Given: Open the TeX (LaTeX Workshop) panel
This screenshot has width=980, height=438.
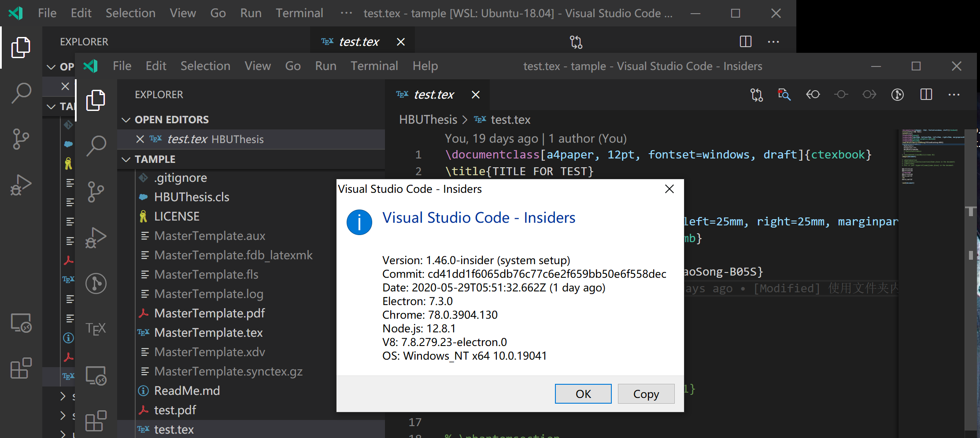Looking at the screenshot, I should tap(96, 328).
